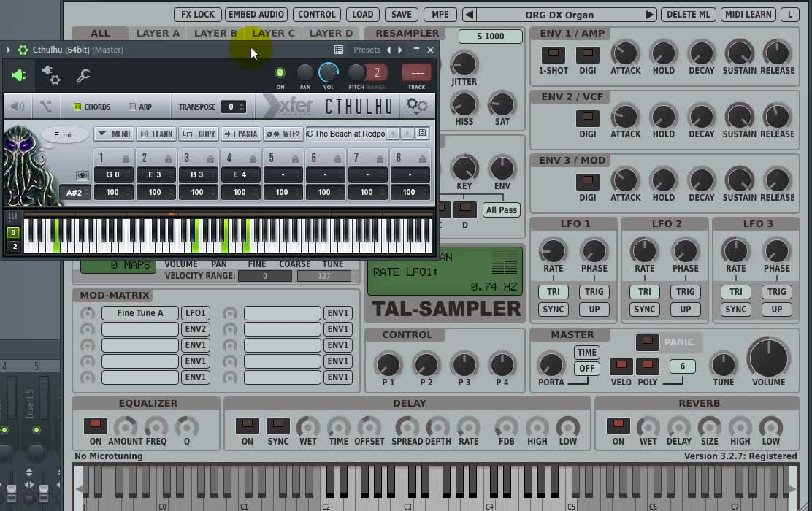Click the LEARN button in Cthulhu

(x=156, y=134)
